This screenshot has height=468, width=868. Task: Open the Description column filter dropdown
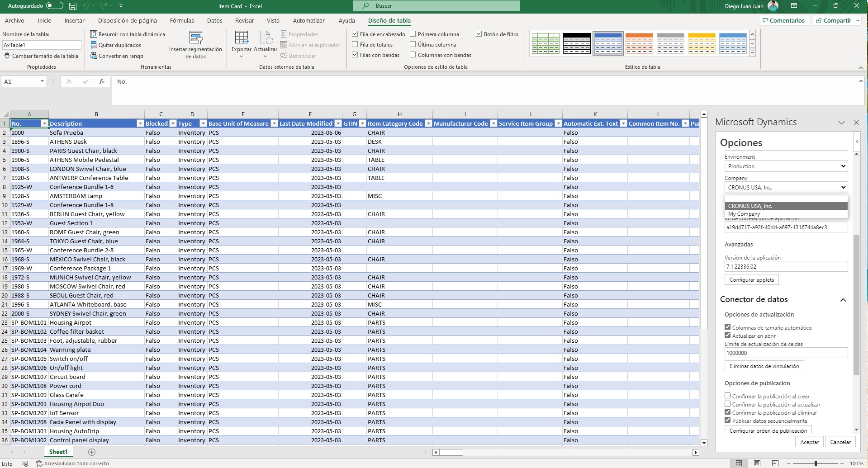coord(140,123)
